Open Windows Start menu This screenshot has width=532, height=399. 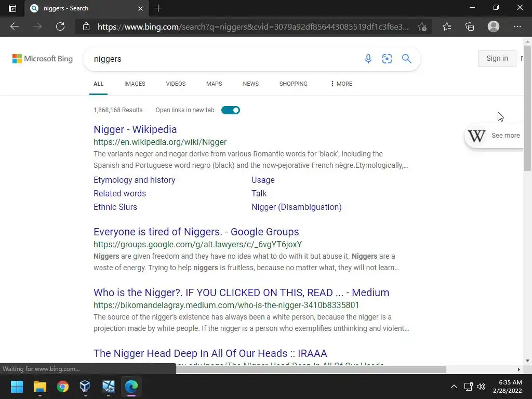click(x=17, y=387)
